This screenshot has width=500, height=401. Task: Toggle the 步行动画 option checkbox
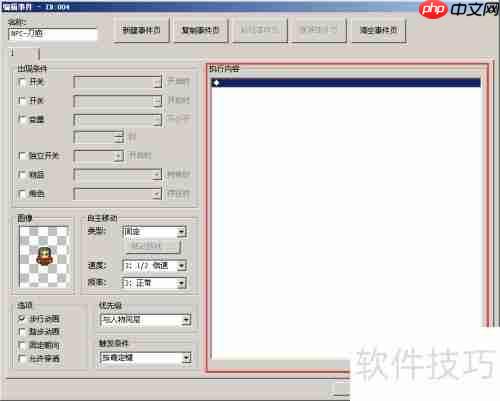click(x=22, y=319)
